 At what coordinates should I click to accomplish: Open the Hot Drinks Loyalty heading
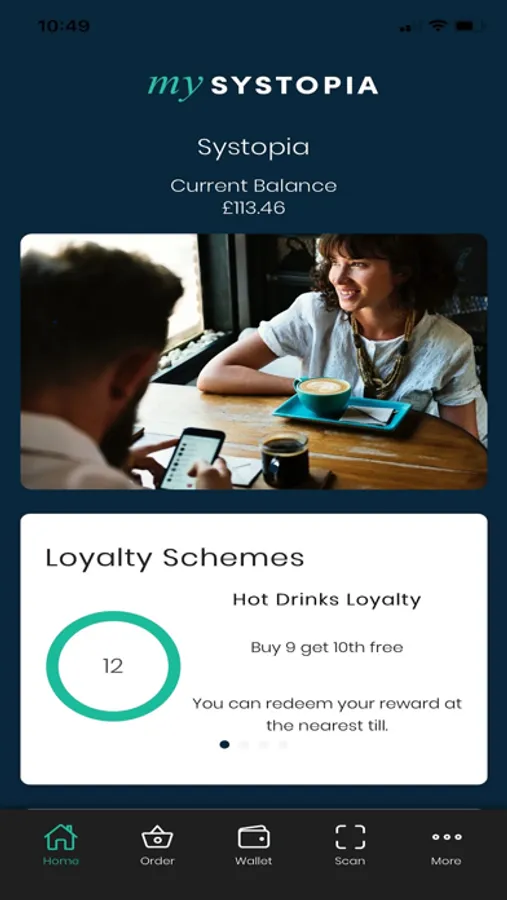coord(327,600)
